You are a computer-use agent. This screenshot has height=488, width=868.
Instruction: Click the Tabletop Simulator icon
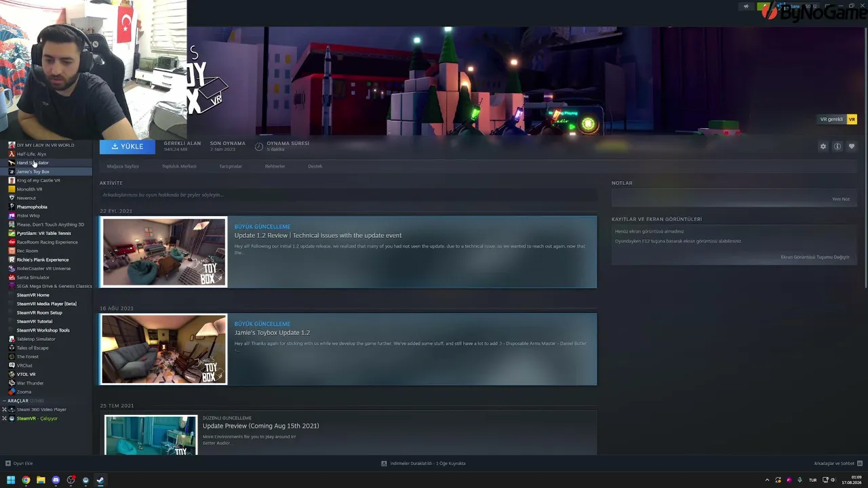pyautogui.click(x=12, y=339)
